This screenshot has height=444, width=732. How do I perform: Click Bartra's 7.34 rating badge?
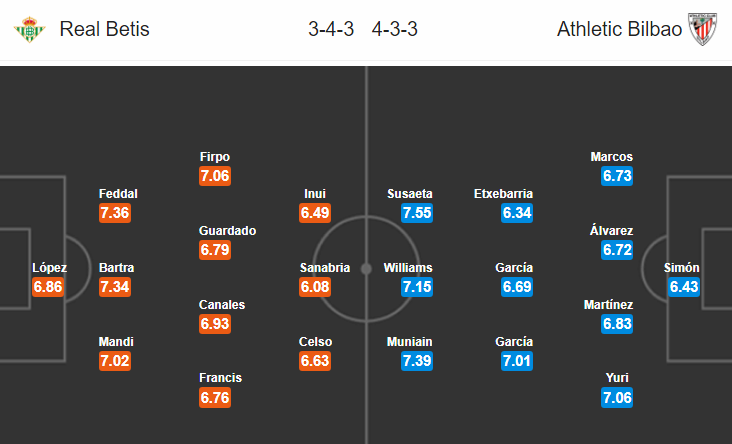click(x=115, y=287)
